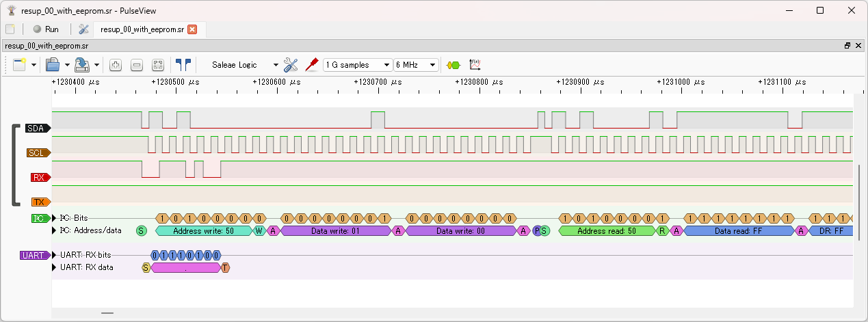Viewport: 868px width, 322px height.
Task: Click the open file folder icon
Action: point(53,65)
